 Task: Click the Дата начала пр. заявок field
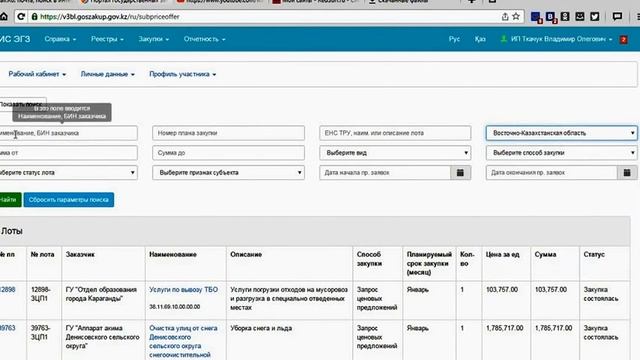pyautogui.click(x=385, y=173)
